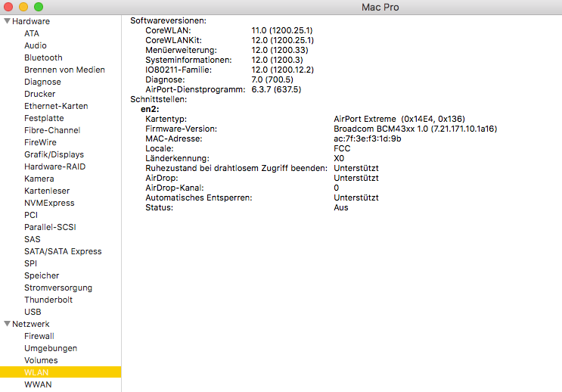The image size is (562, 392).
Task: Select PCI in the sidebar
Action: 31,215
